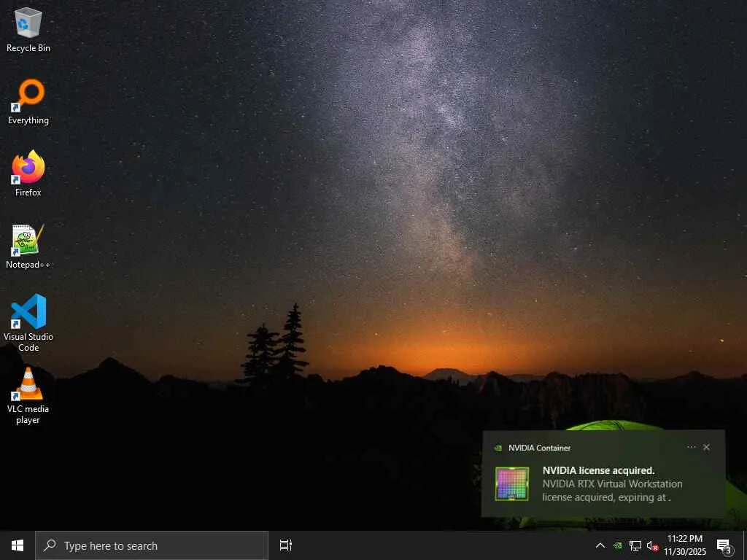
Task: Open the NVIDIA tray icon
Action: point(617,545)
